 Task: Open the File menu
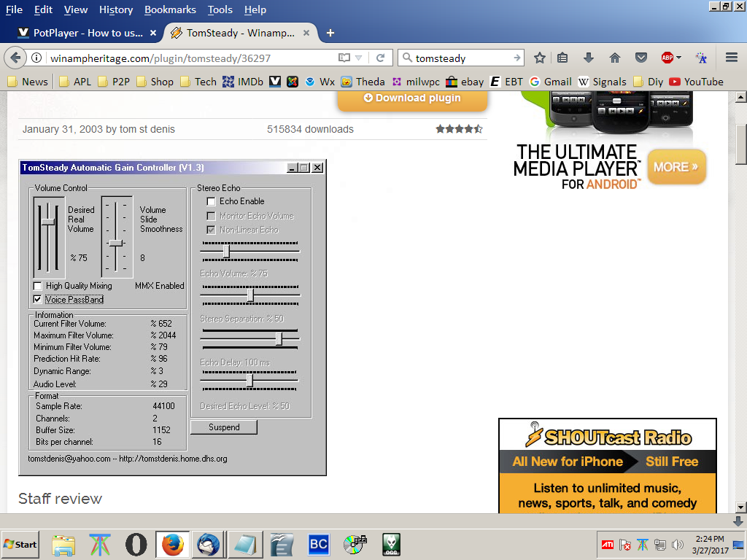[15, 9]
